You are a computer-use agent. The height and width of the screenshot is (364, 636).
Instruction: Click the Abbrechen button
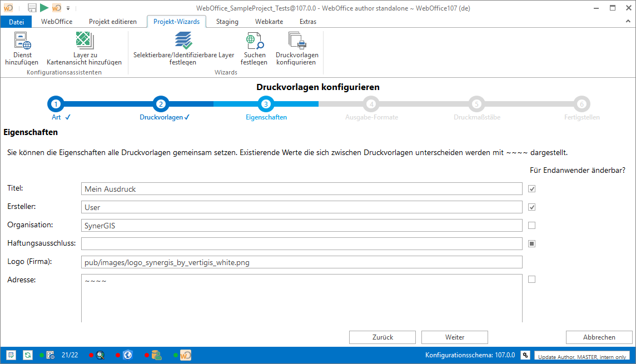(599, 337)
